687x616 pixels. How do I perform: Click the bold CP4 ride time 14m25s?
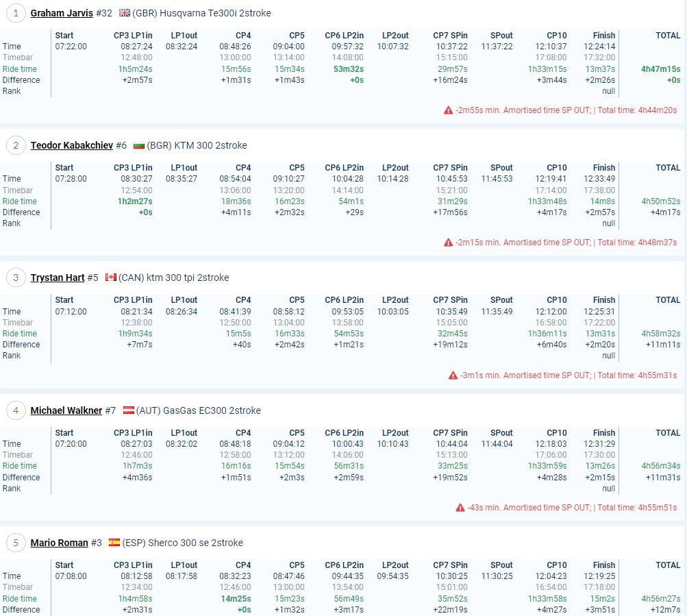[236, 599]
